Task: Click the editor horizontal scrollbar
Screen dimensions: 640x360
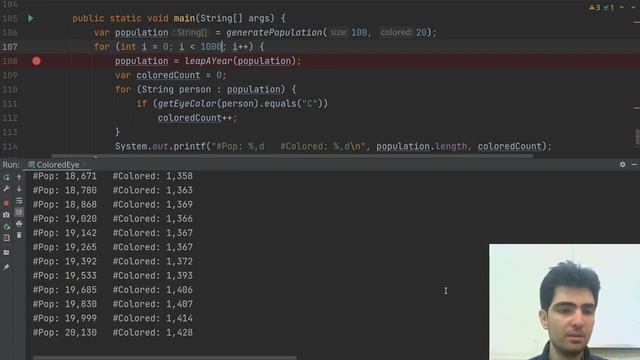Action: (x=292, y=156)
